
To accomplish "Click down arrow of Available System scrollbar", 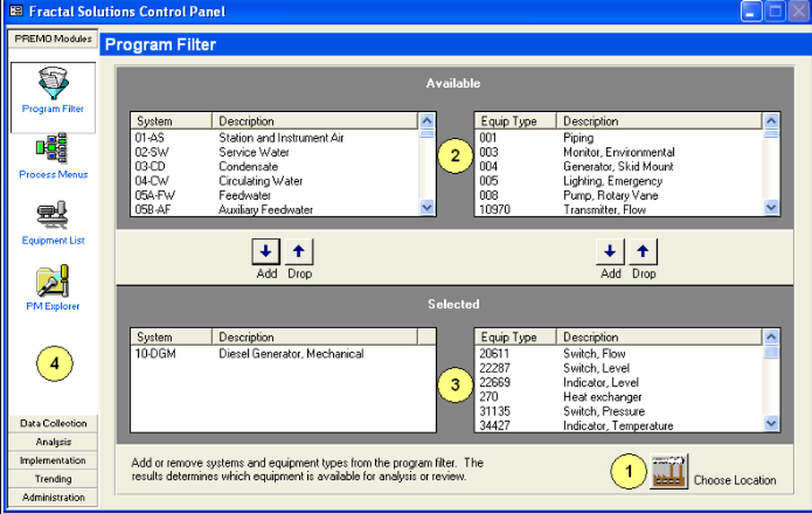I will click(x=427, y=208).
